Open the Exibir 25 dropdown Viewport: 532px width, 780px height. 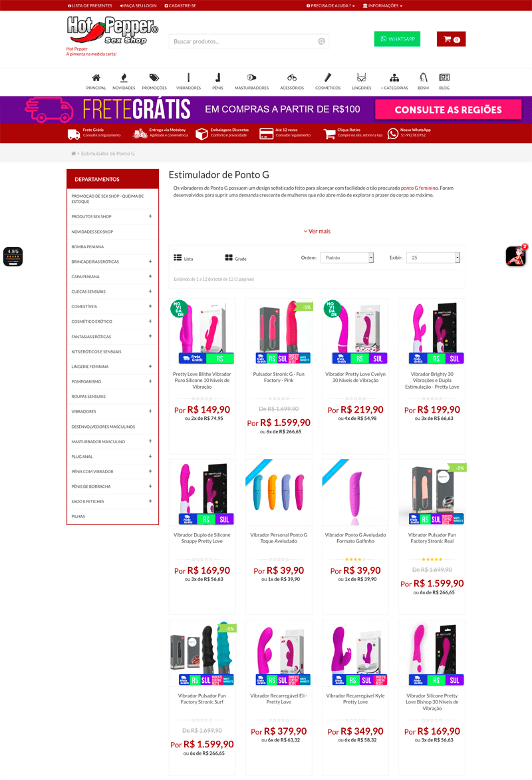click(x=433, y=258)
